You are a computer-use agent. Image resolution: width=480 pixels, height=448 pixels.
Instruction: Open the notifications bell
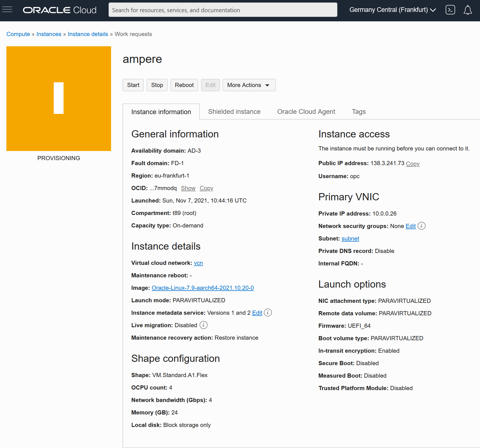(x=468, y=10)
